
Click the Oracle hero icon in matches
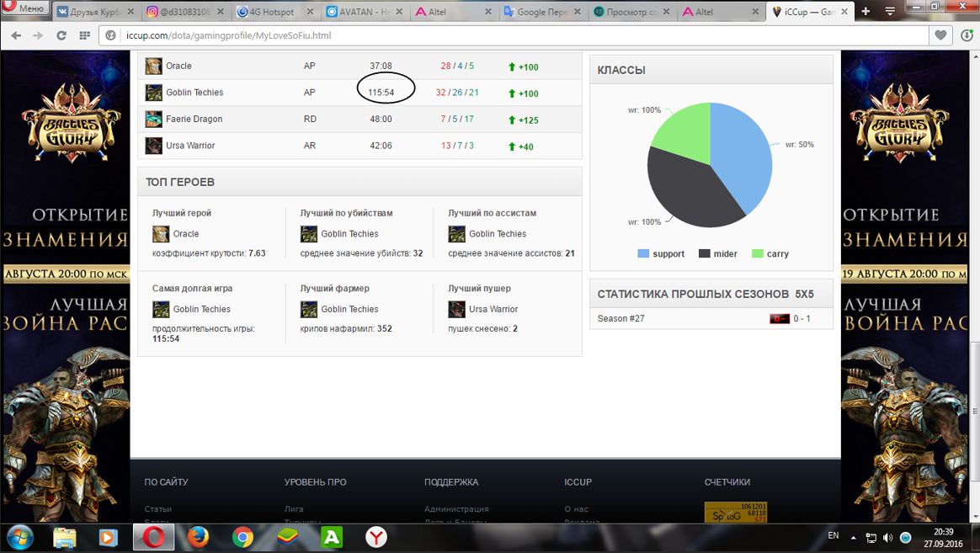tap(154, 66)
